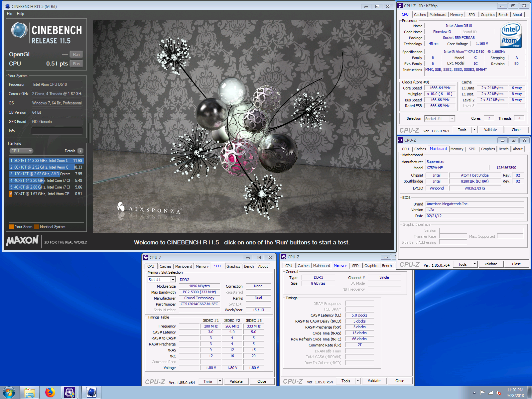Open the Windows Start menu orb
Image resolution: width=532 pixels, height=399 pixels.
9,392
